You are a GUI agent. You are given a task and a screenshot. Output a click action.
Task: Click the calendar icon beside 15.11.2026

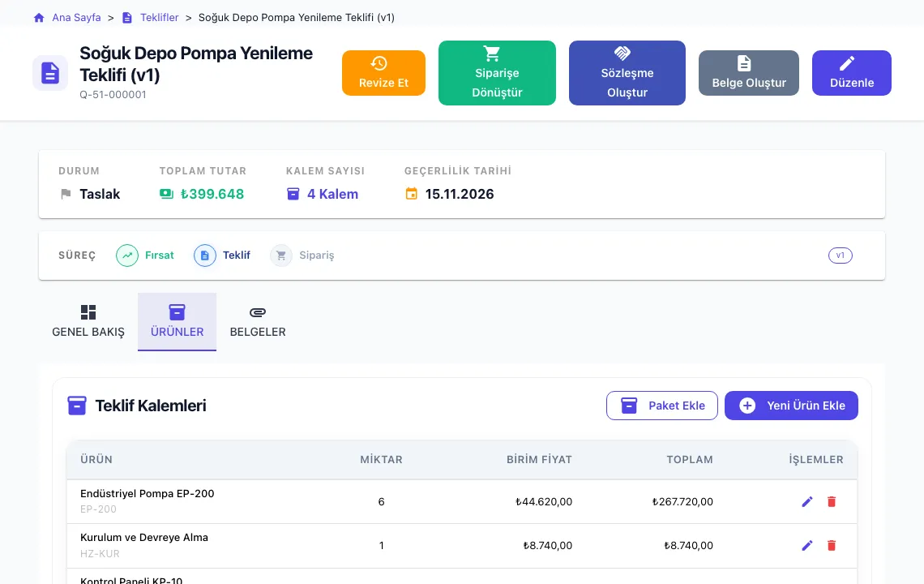pos(411,194)
